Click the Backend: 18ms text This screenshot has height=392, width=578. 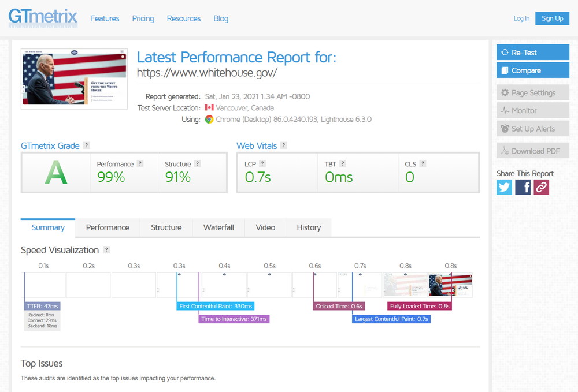coord(42,326)
